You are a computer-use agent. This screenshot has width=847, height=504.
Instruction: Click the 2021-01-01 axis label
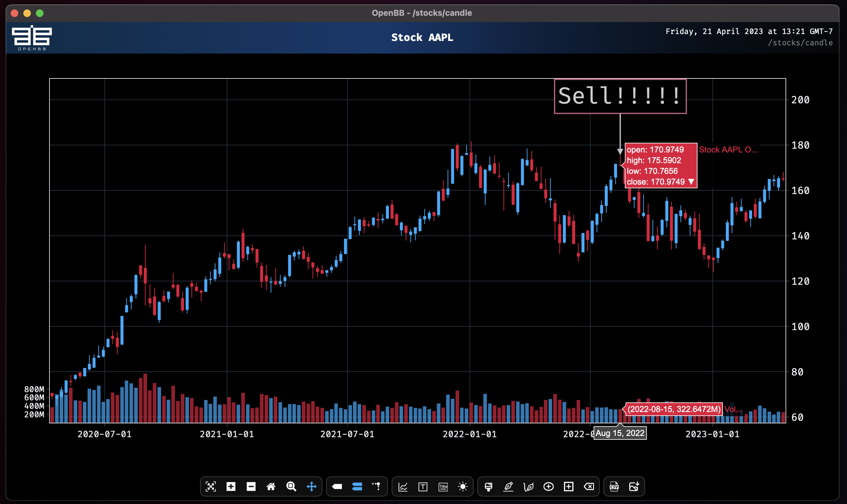pyautogui.click(x=227, y=434)
